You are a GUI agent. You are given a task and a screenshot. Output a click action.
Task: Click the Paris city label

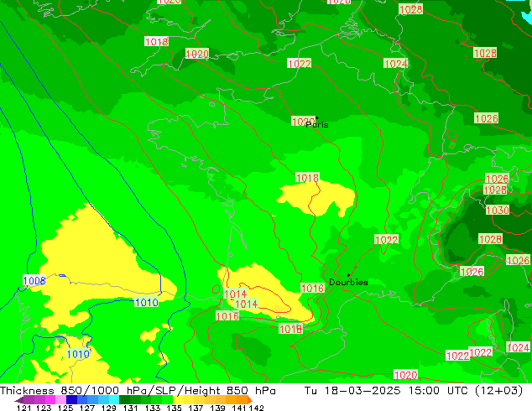[317, 125]
